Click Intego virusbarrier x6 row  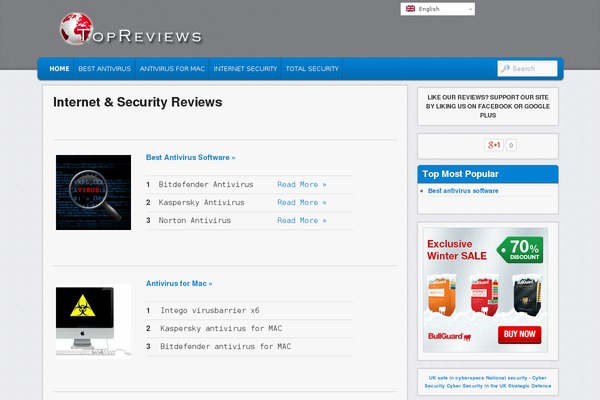point(210,310)
